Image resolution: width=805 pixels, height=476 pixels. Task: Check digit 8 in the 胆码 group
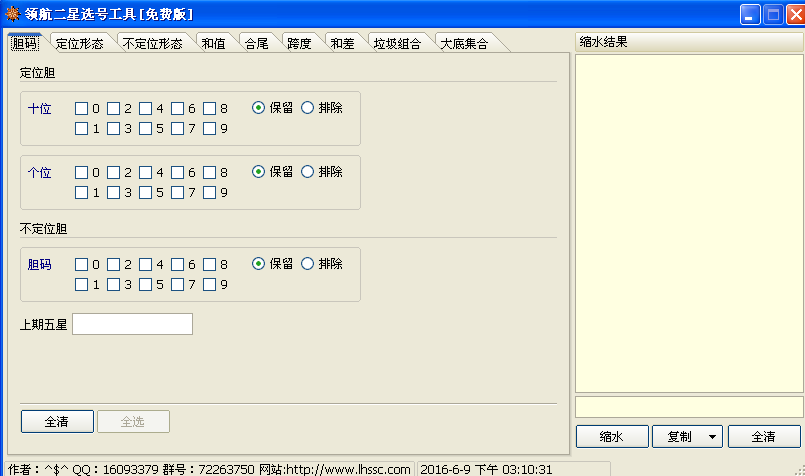209,264
